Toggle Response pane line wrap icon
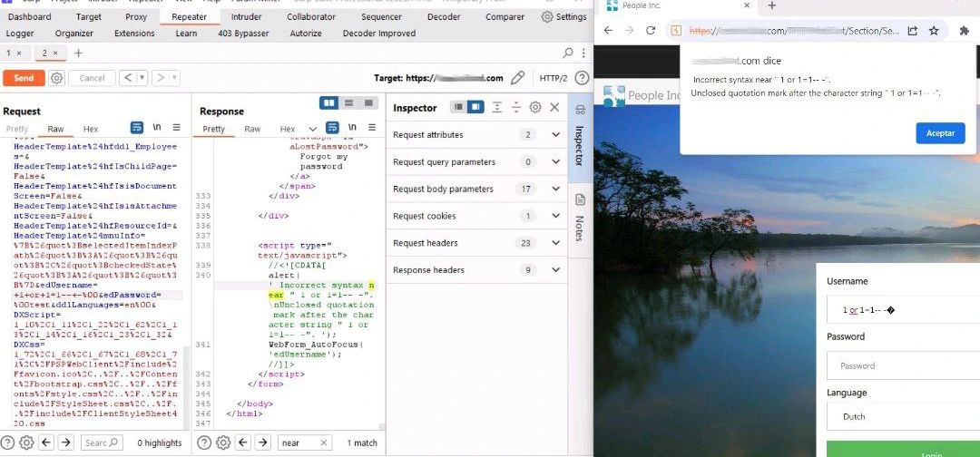 click(x=332, y=127)
